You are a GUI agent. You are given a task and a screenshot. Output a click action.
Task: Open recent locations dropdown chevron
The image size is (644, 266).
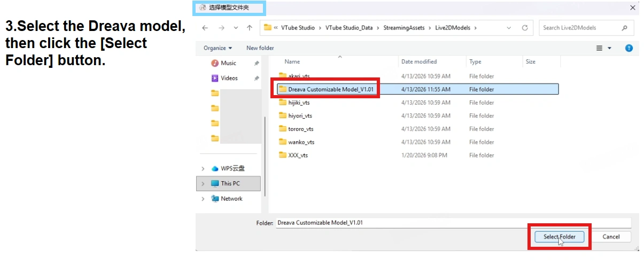[x=236, y=28]
